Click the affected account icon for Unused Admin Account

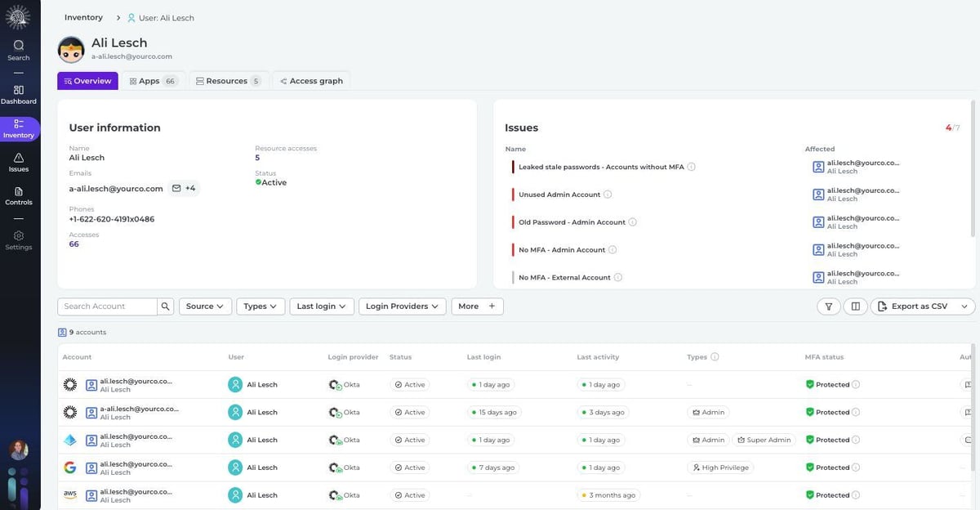(x=818, y=195)
